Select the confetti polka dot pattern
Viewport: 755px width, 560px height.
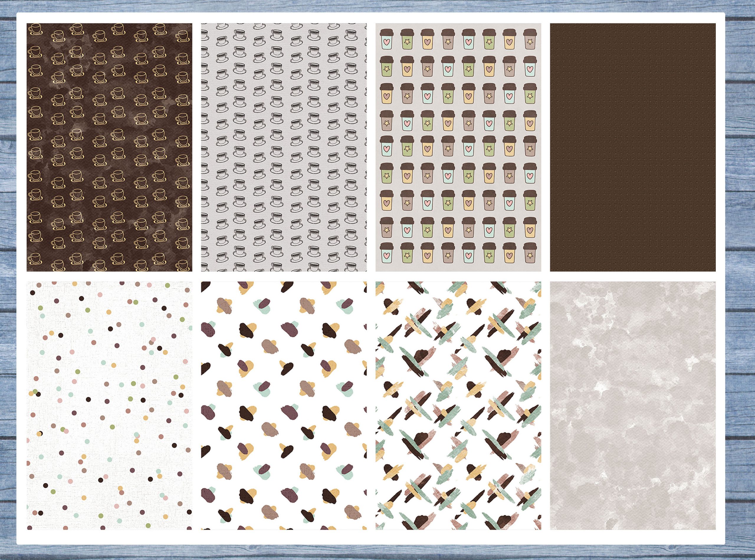(109, 406)
